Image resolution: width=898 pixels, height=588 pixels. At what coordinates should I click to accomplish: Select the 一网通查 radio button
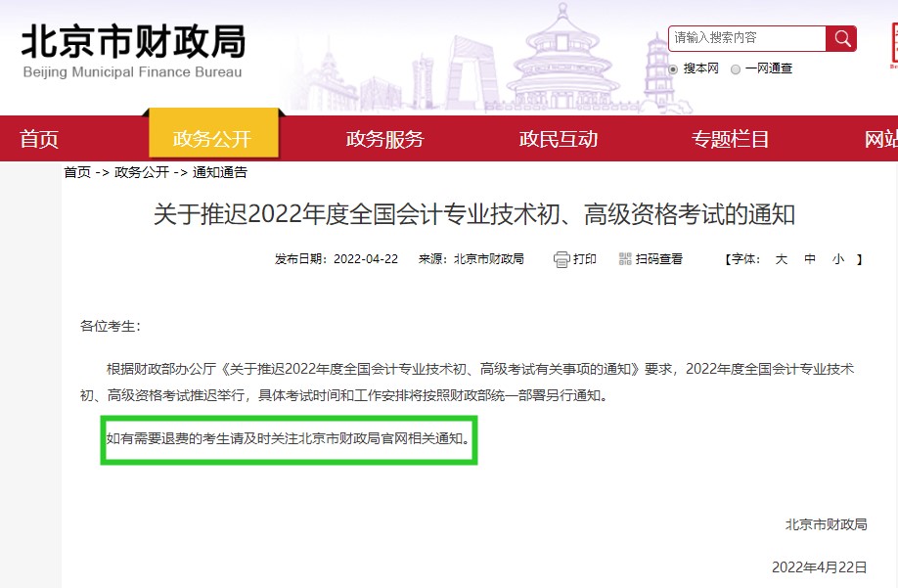[736, 69]
